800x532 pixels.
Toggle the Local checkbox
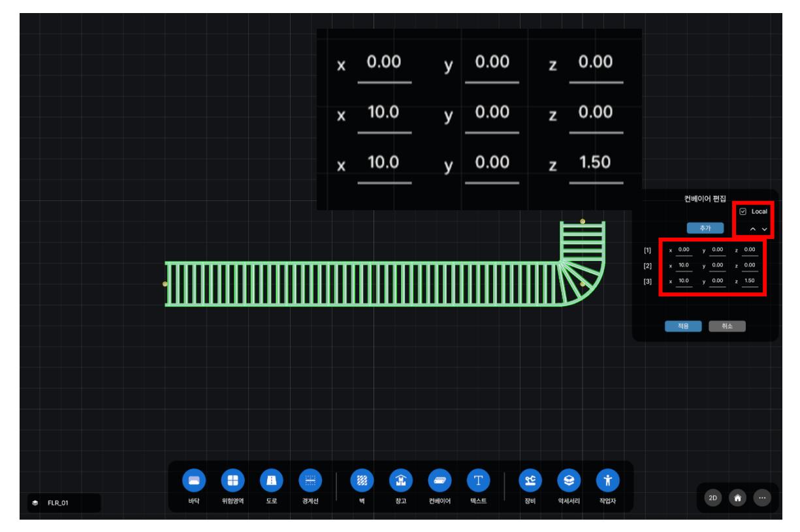(743, 211)
